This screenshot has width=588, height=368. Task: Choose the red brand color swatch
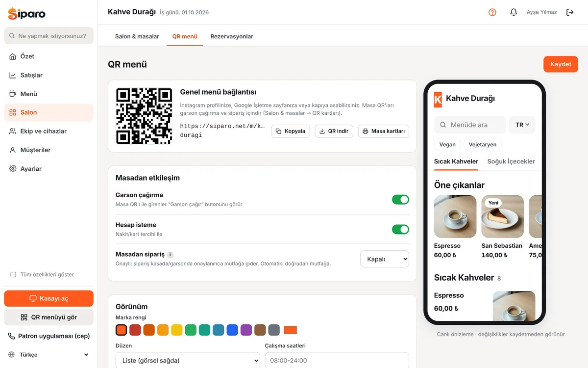[135, 330]
